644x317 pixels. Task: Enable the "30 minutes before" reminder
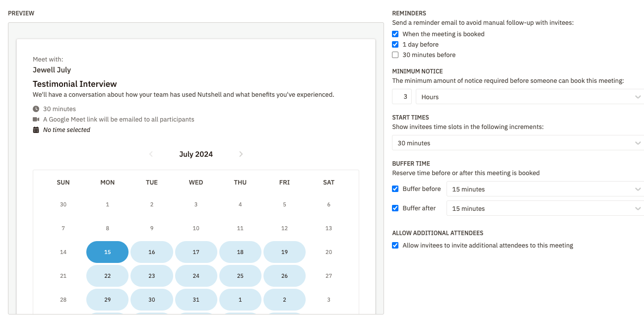[395, 55]
